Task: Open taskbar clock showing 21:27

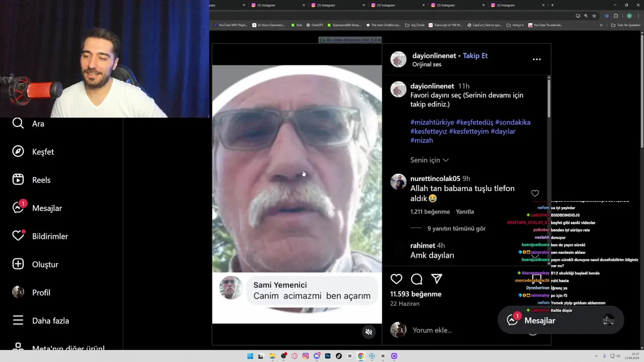Action: (632, 356)
